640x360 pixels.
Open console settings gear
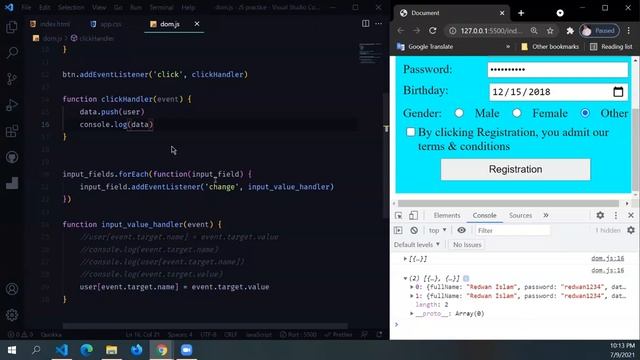click(631, 230)
